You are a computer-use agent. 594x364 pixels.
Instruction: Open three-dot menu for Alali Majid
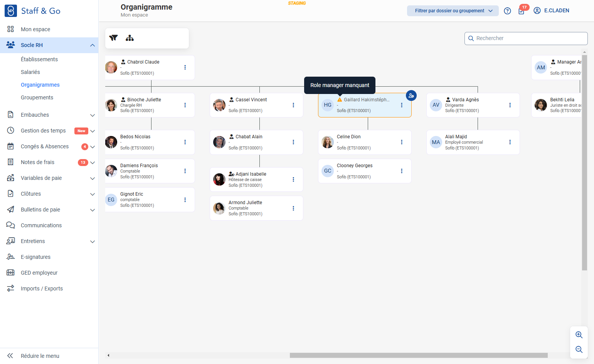pos(510,142)
